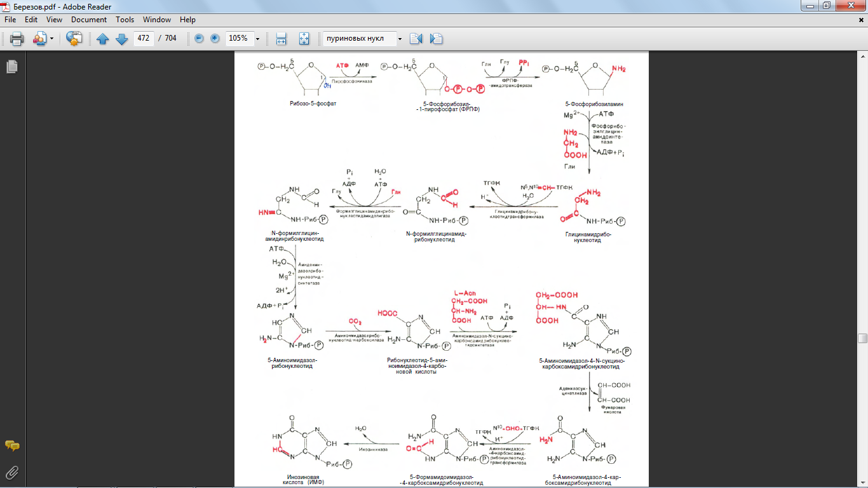Viewport: 868px width, 488px height.
Task: Click the zoom value field showing 105%
Action: tap(239, 38)
